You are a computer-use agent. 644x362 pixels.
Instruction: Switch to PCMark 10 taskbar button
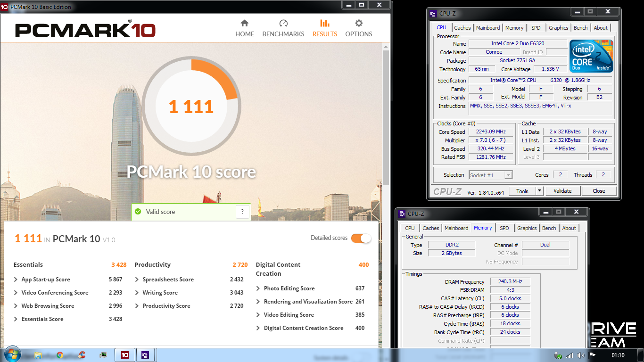(125, 355)
